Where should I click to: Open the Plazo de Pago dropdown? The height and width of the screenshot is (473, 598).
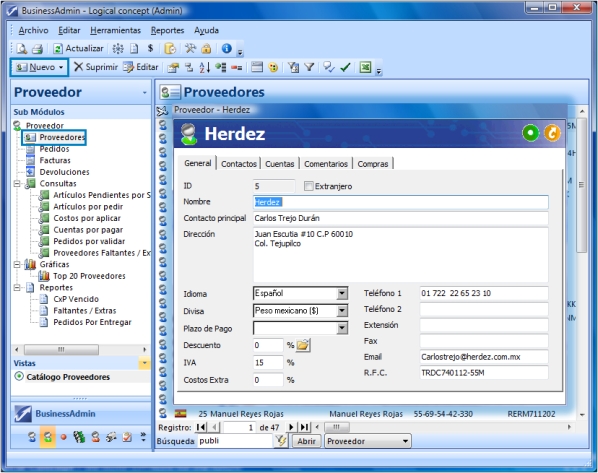pos(342,328)
